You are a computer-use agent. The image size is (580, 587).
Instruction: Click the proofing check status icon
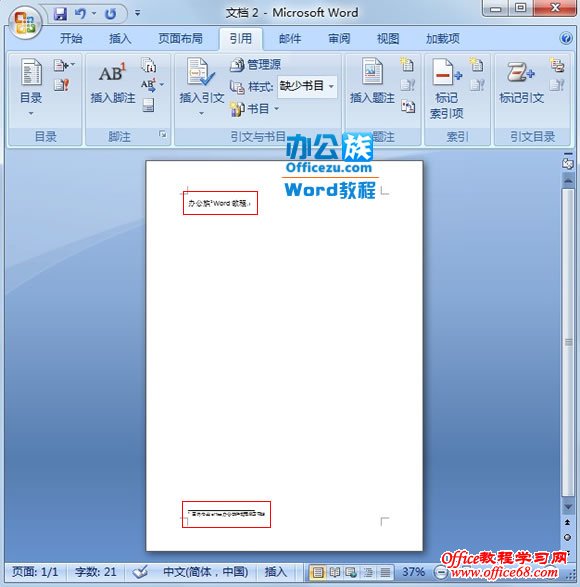[x=140, y=572]
